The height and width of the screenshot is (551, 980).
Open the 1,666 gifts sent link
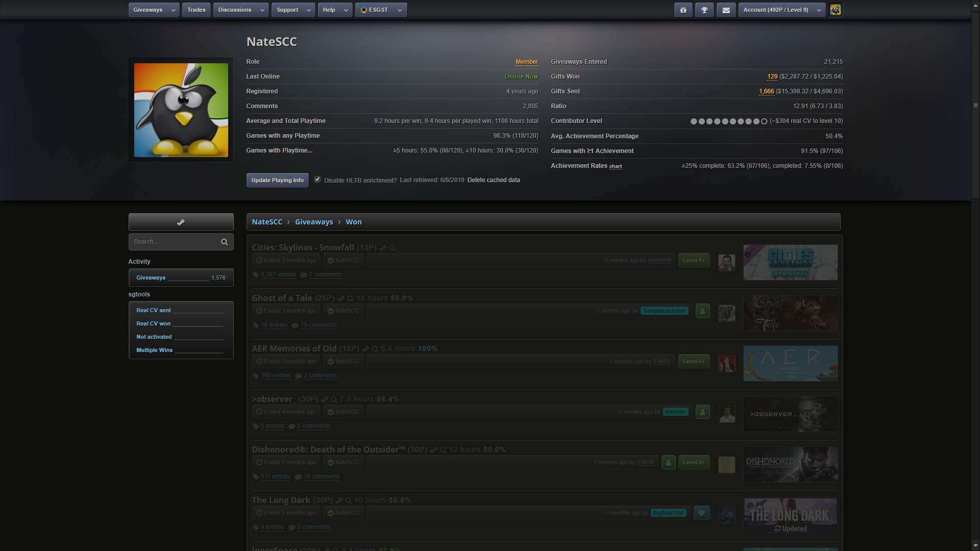766,91
